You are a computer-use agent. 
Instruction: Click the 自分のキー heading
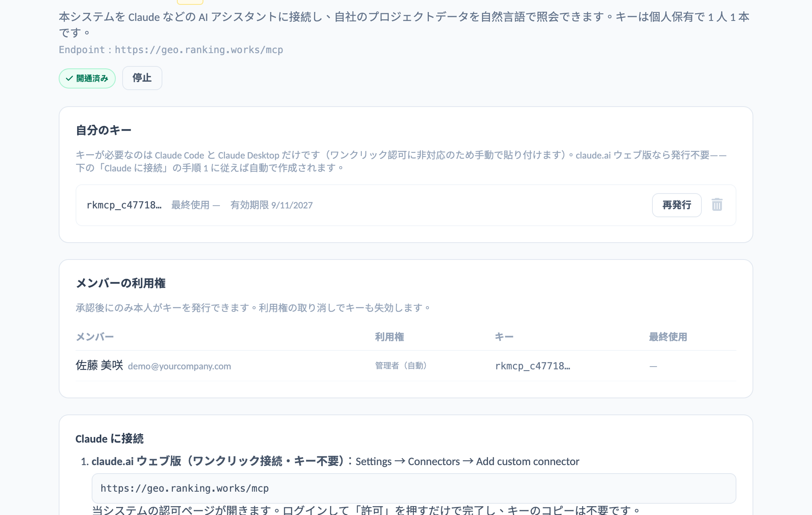click(104, 130)
